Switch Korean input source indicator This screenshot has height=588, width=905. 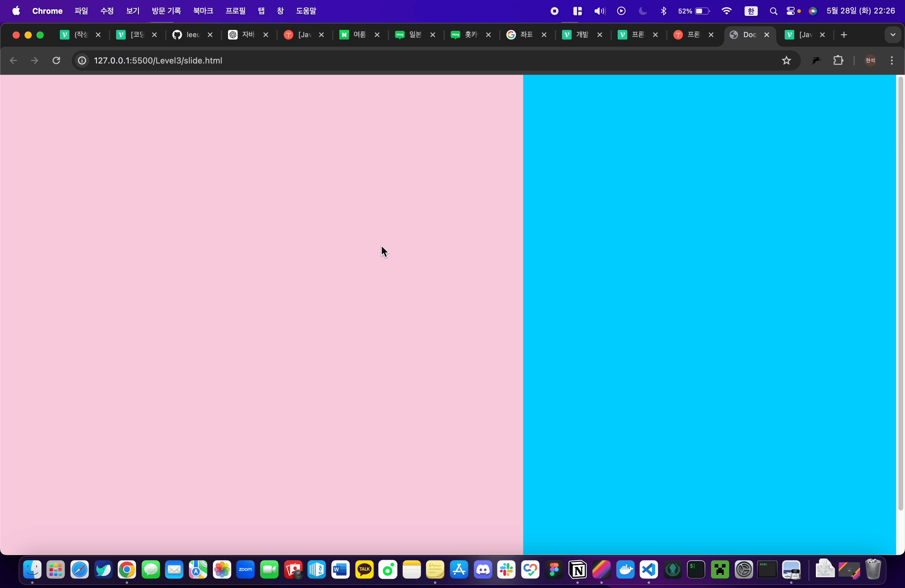751,11
